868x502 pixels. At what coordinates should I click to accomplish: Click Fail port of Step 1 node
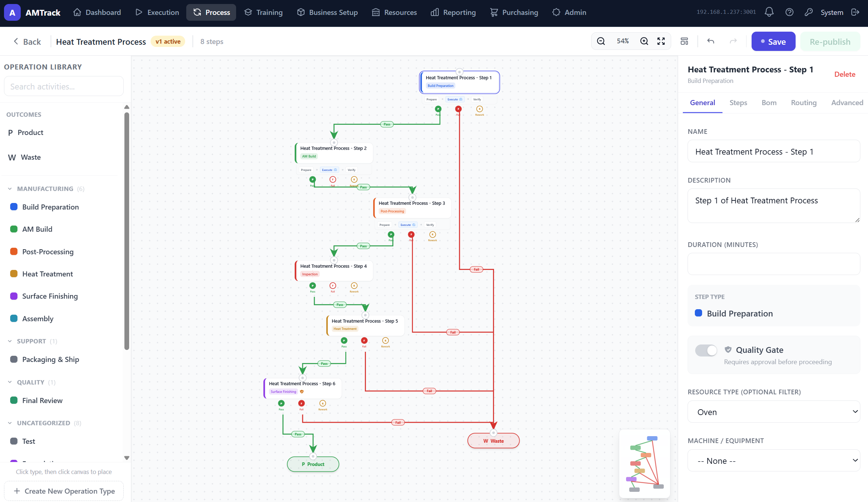click(458, 109)
